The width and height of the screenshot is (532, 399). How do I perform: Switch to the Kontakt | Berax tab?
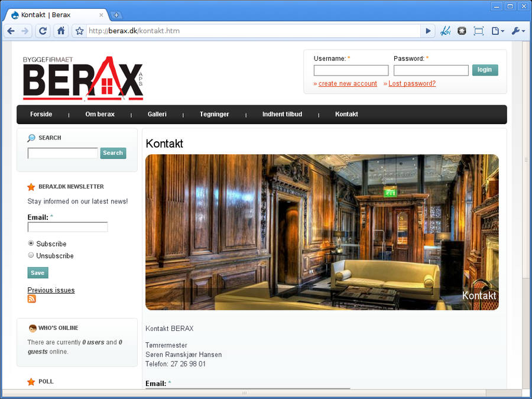click(x=56, y=15)
